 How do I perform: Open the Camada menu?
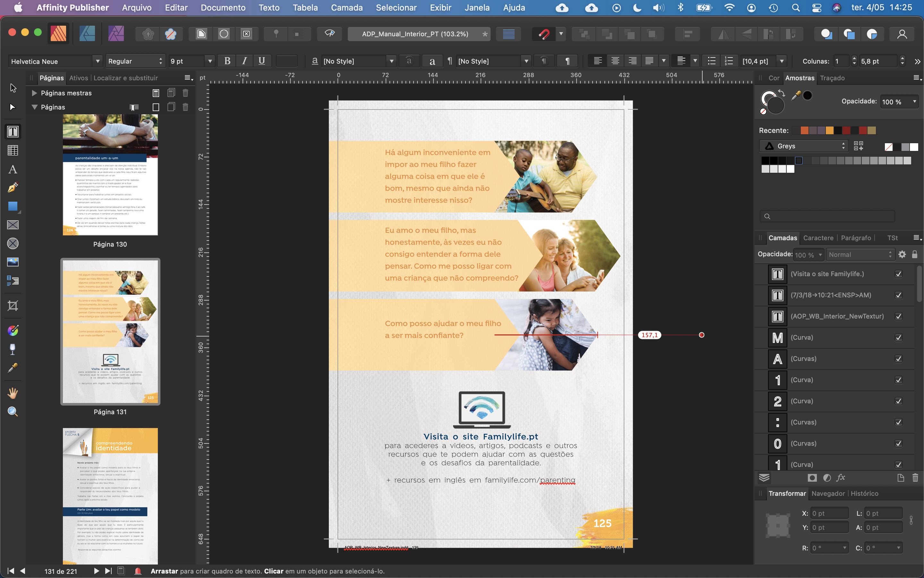(347, 8)
